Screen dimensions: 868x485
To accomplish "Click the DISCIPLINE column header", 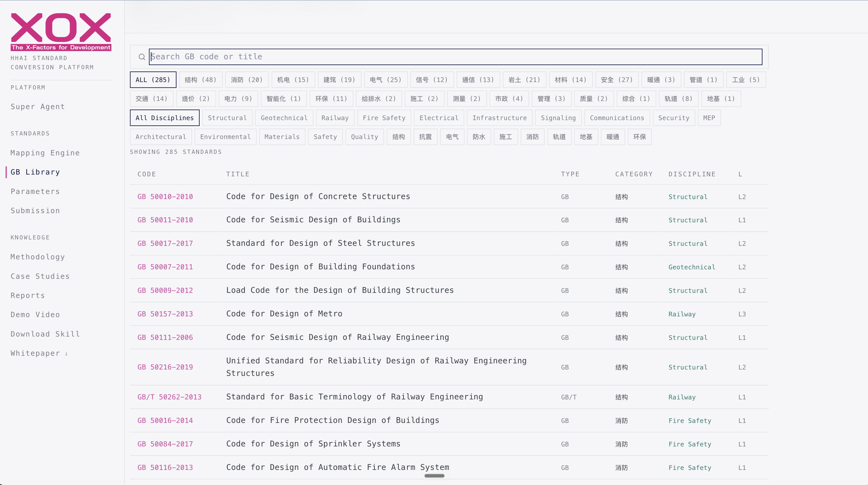I will tap(692, 174).
